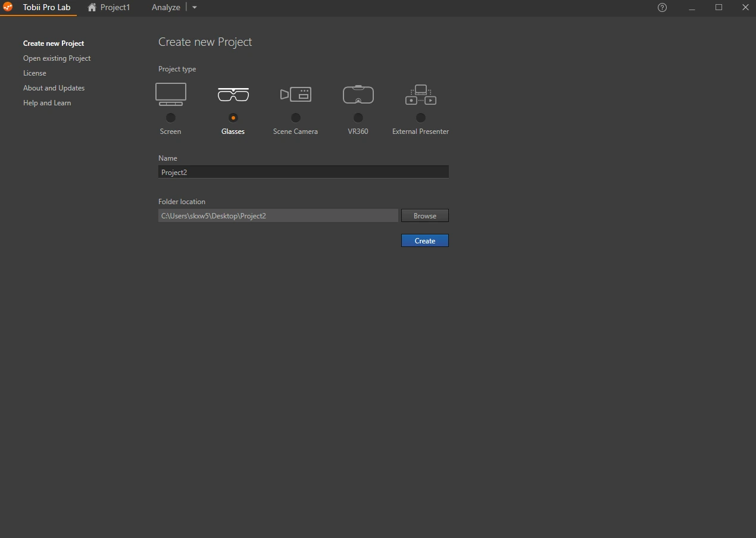Image resolution: width=756 pixels, height=538 pixels.
Task: Click the Create button
Action: (x=425, y=240)
